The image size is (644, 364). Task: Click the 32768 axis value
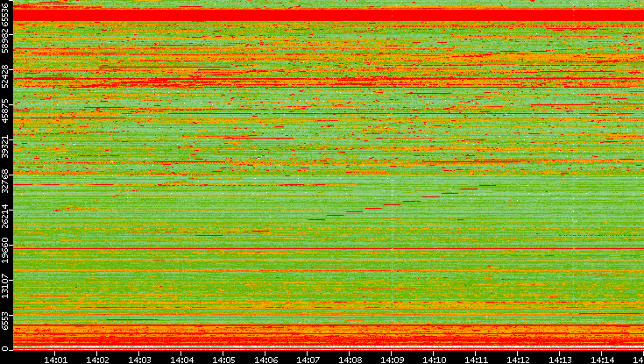[4, 179]
